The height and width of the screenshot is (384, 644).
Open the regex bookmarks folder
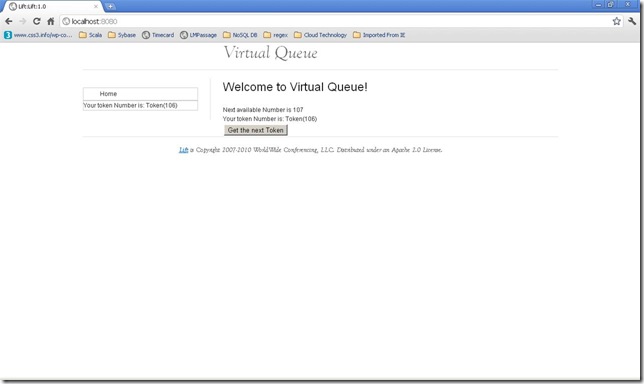[276, 35]
